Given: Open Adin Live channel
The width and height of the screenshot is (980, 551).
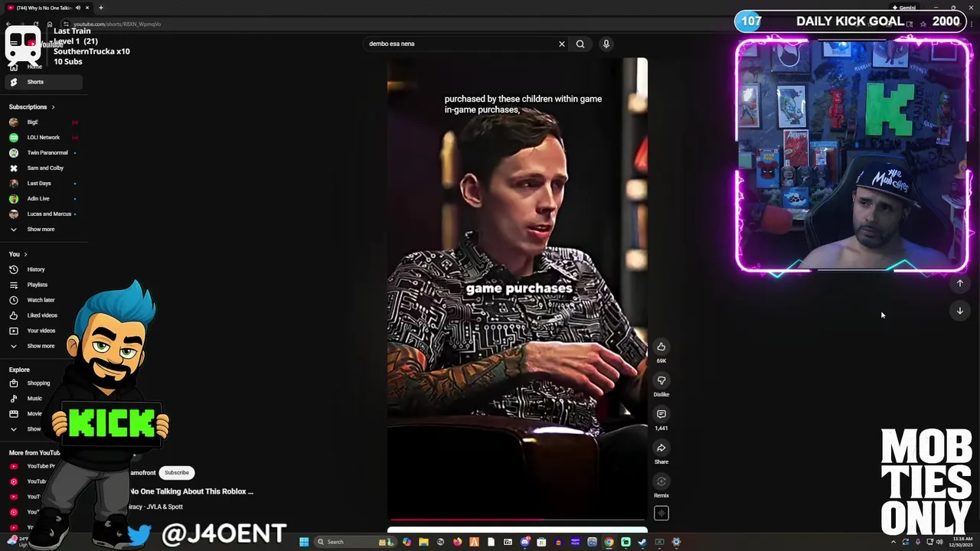Looking at the screenshot, I should [38, 198].
